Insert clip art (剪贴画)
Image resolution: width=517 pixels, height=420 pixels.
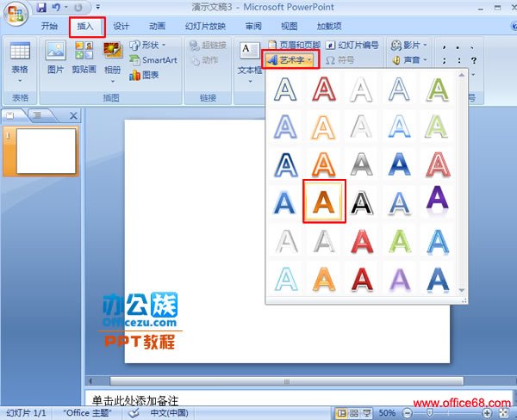[x=84, y=57]
